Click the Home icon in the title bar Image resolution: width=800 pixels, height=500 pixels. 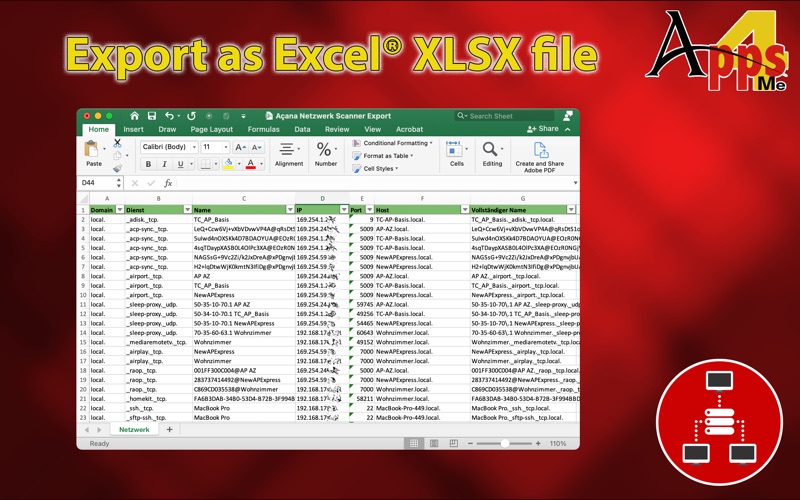134,116
